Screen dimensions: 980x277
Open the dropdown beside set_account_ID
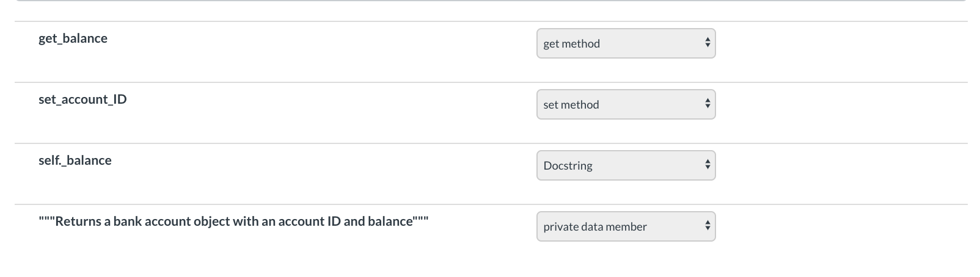coord(625,104)
